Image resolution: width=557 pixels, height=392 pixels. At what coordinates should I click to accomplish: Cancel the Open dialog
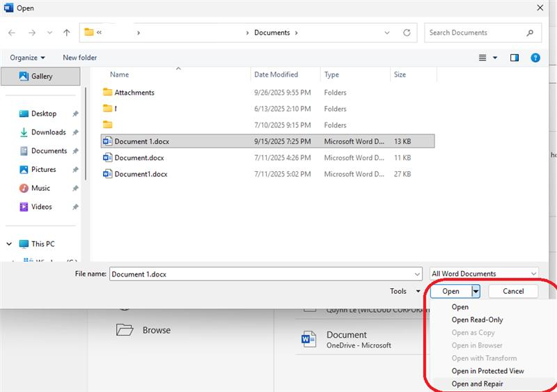point(513,291)
